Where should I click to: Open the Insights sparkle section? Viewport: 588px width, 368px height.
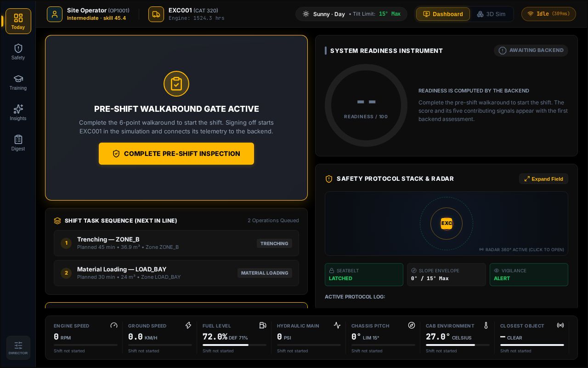(x=18, y=112)
